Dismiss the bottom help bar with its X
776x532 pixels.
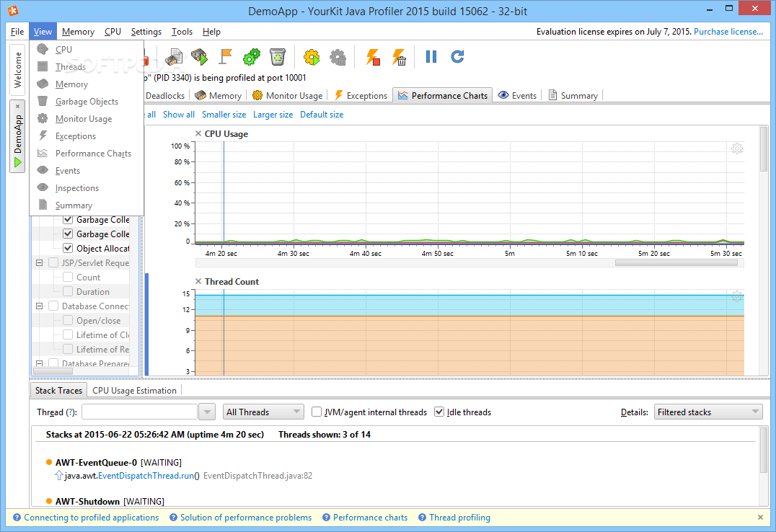pyautogui.click(x=760, y=517)
